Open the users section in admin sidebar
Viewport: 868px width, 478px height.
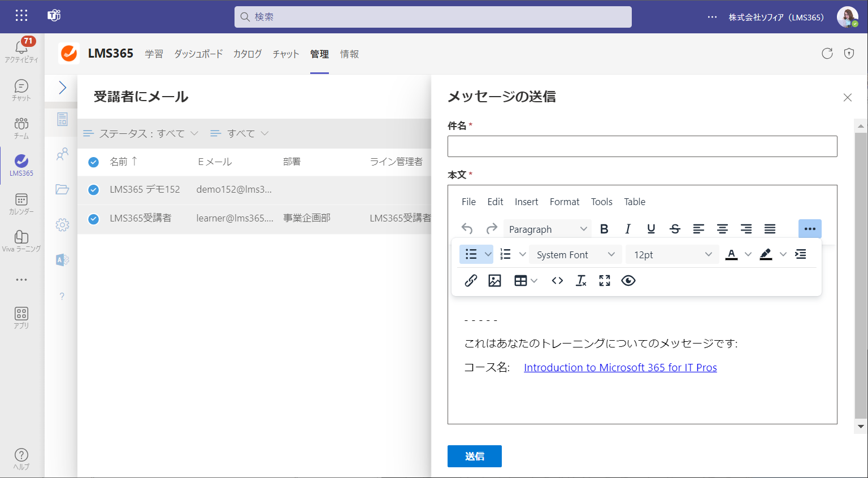coord(62,154)
